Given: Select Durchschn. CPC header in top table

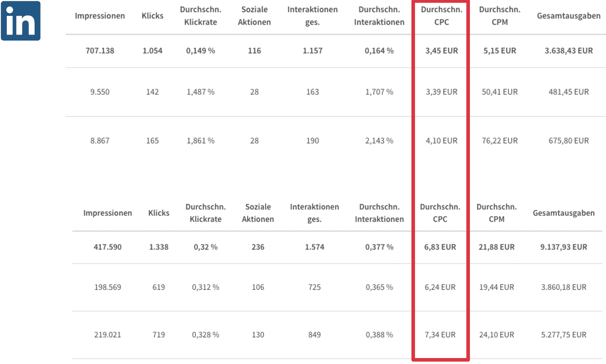Looking at the screenshot, I should point(442,16).
